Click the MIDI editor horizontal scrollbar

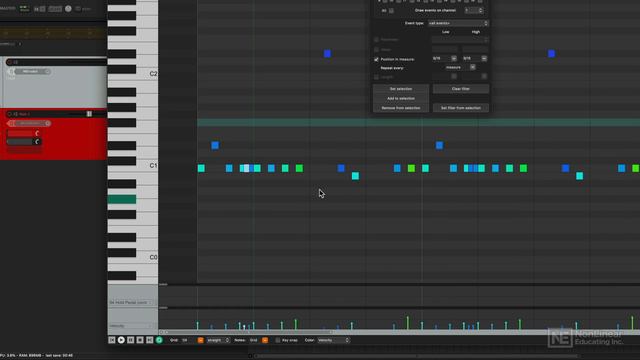[249, 332]
